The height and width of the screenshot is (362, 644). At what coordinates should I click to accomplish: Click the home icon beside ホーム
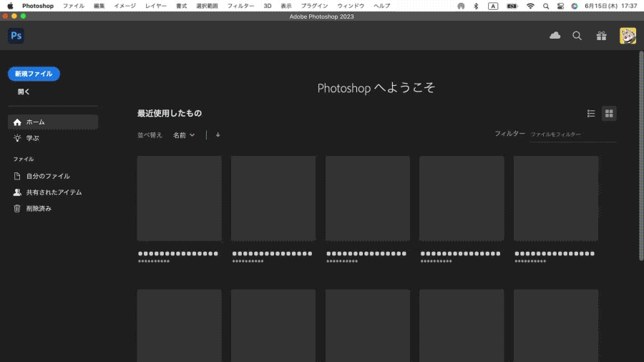click(x=17, y=122)
